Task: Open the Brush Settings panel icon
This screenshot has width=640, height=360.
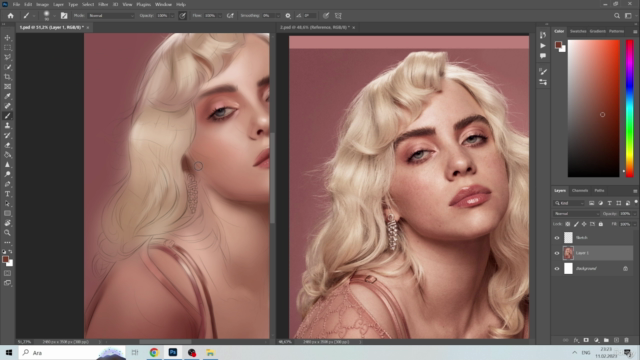Action: tap(64, 16)
